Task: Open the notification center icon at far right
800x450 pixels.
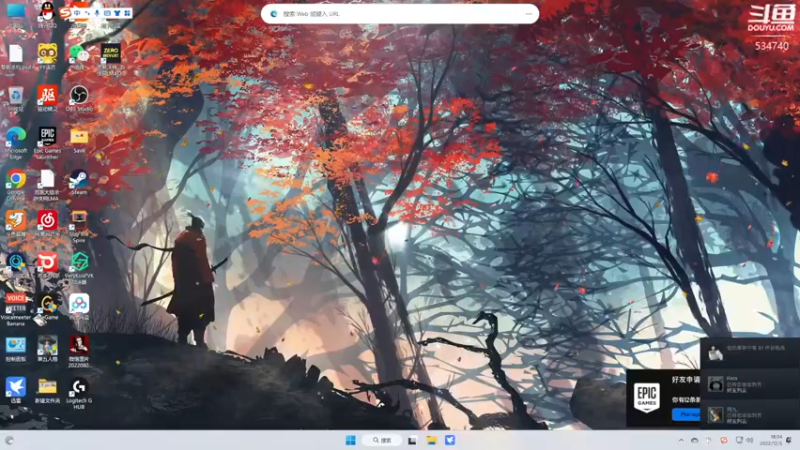Action: pyautogui.click(x=790, y=440)
